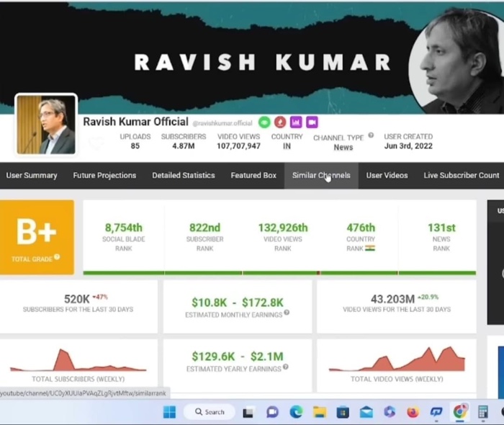Open the Calculator app in the taskbar
This screenshot has width=504, height=425.
(483, 412)
